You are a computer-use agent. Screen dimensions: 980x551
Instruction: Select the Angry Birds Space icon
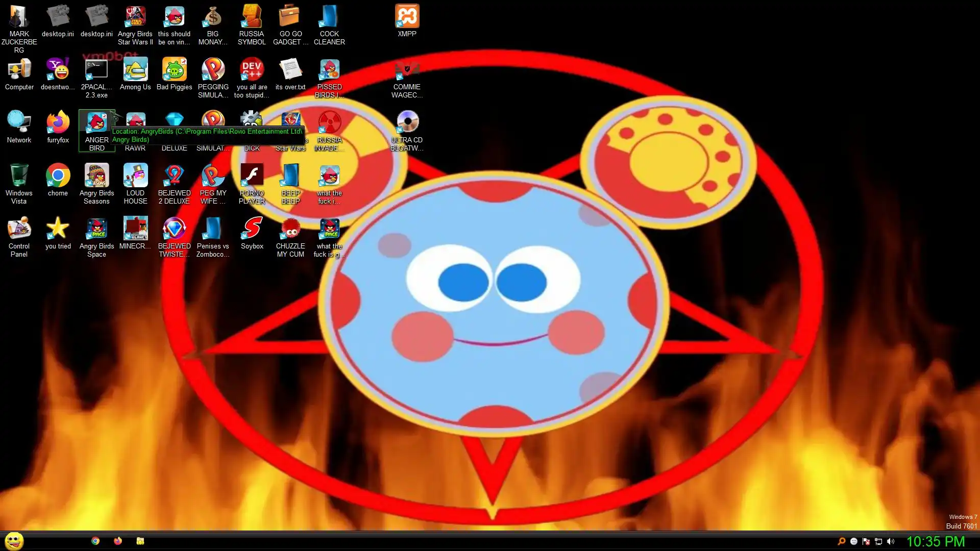(96, 230)
